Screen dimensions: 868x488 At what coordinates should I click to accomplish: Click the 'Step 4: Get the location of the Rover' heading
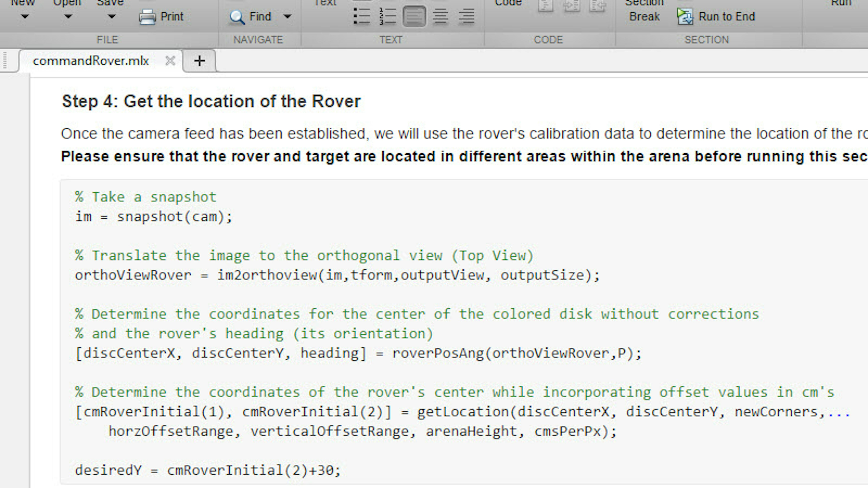coord(211,101)
